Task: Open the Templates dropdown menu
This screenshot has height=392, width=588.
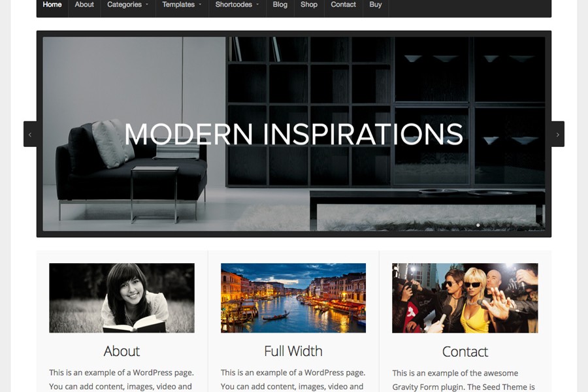Action: coord(182,5)
